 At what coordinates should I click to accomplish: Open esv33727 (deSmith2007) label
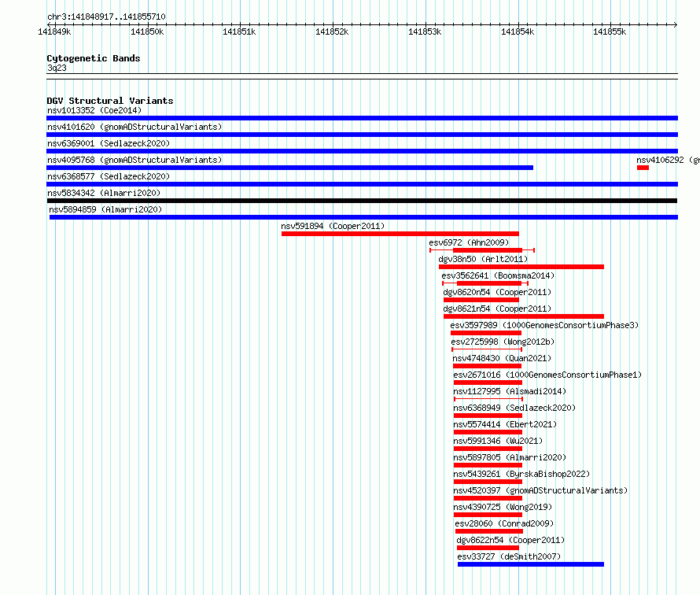[509, 556]
